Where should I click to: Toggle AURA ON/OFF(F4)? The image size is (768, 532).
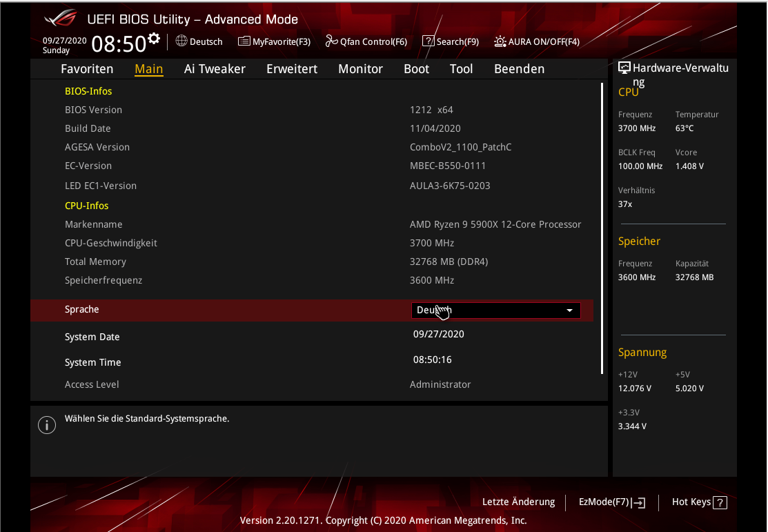(x=537, y=41)
